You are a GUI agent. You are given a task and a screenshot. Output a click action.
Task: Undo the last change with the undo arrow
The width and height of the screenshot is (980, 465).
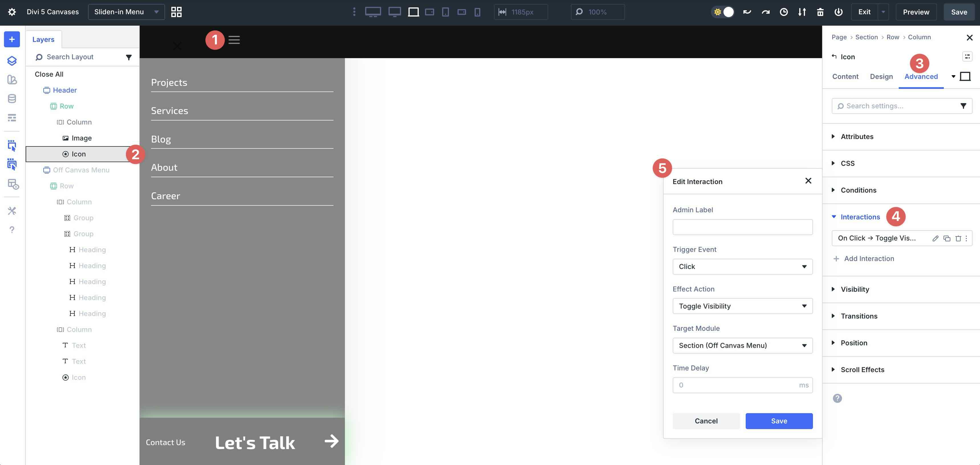coord(747,12)
